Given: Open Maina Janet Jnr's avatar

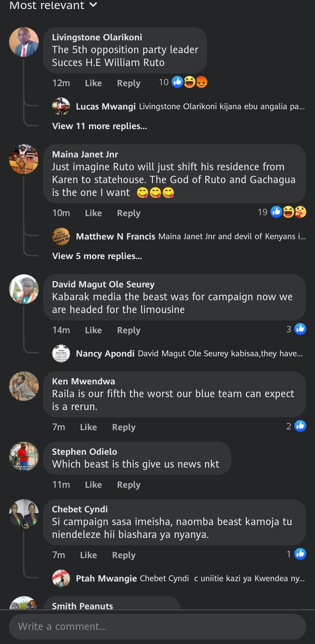Looking at the screenshot, I should 24,159.
